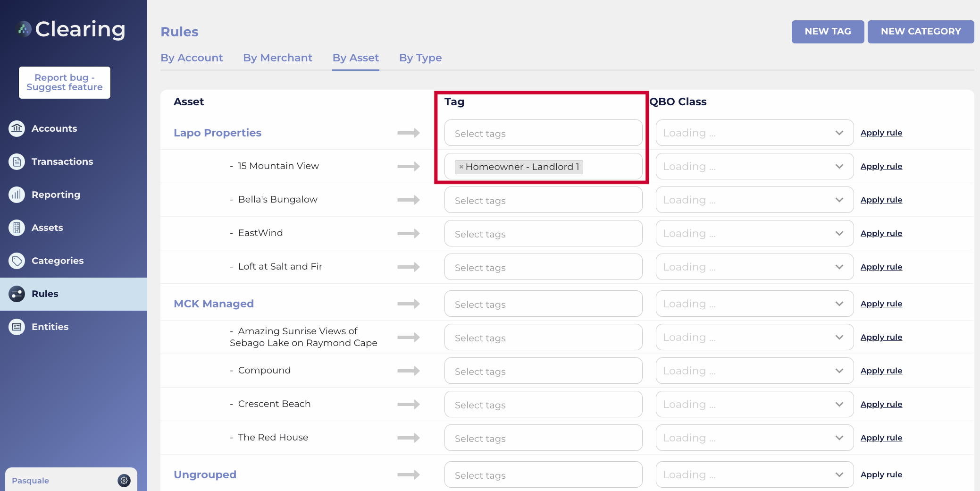Apply rule for The Red House
Image resolution: width=980 pixels, height=491 pixels.
tap(881, 438)
